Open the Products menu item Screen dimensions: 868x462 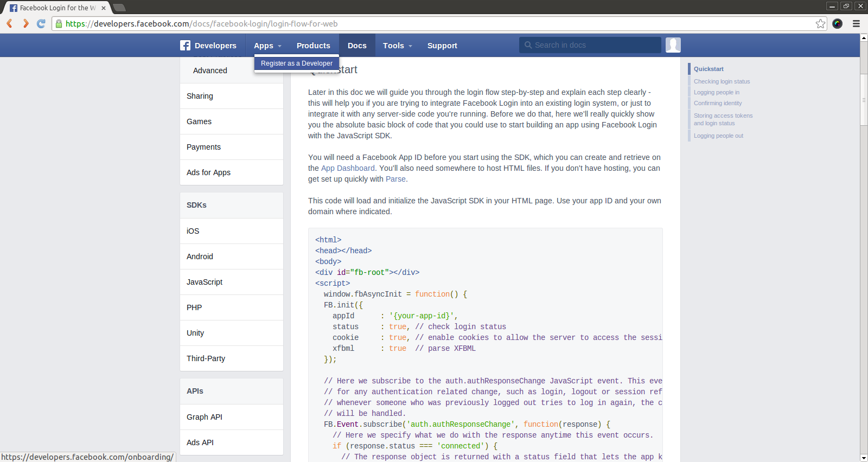[x=314, y=46]
